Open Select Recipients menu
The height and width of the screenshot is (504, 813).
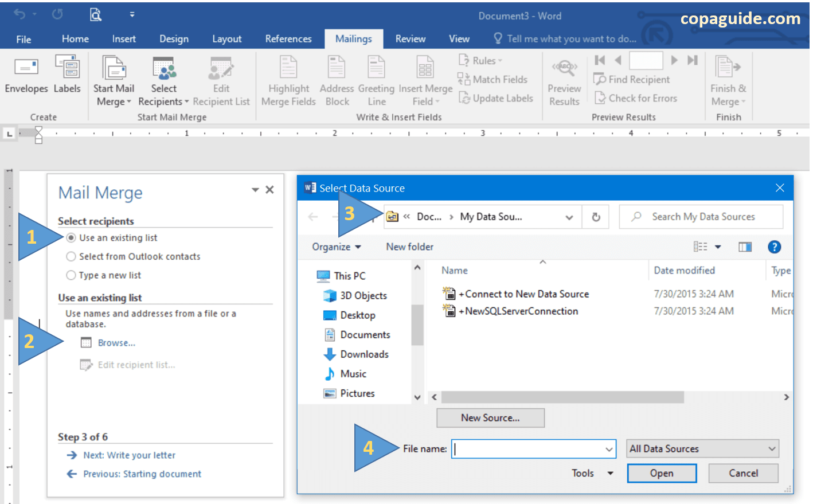pos(163,81)
